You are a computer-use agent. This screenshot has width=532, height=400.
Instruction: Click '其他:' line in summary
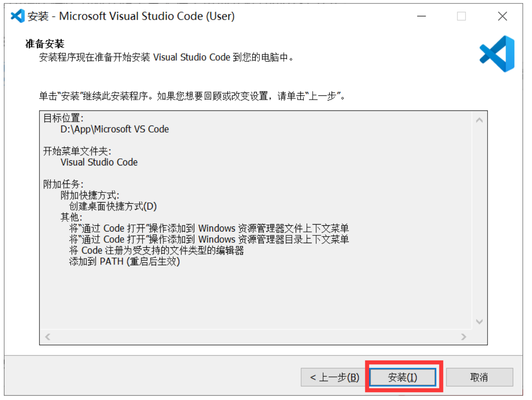[x=71, y=217]
